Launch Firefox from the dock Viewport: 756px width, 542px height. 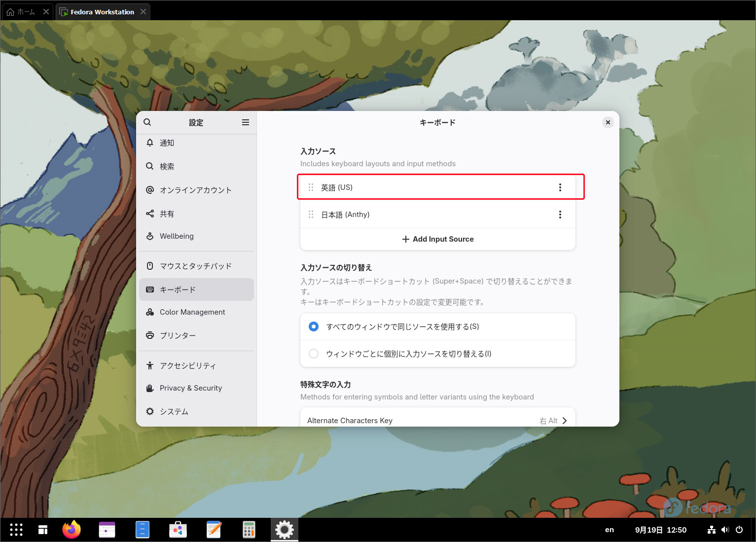pos(72,530)
